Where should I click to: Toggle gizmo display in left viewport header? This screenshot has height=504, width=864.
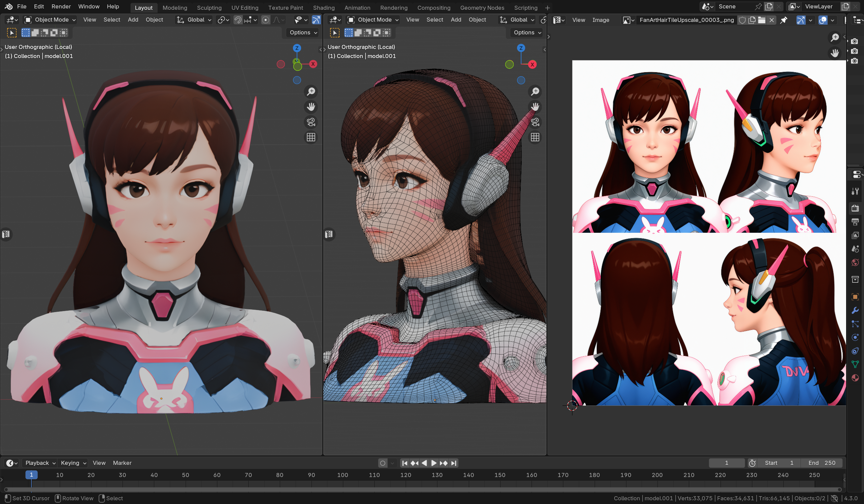tap(316, 20)
